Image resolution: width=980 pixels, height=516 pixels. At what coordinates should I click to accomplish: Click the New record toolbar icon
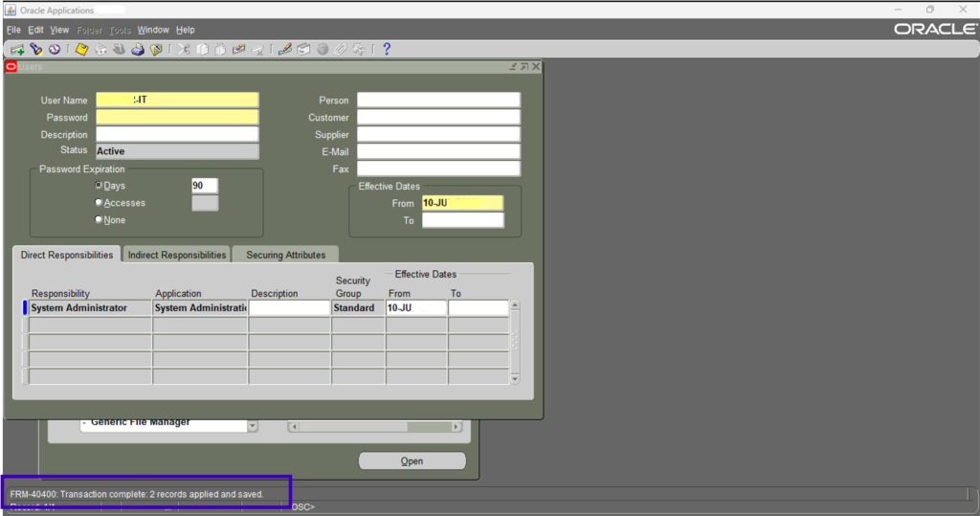(x=17, y=50)
